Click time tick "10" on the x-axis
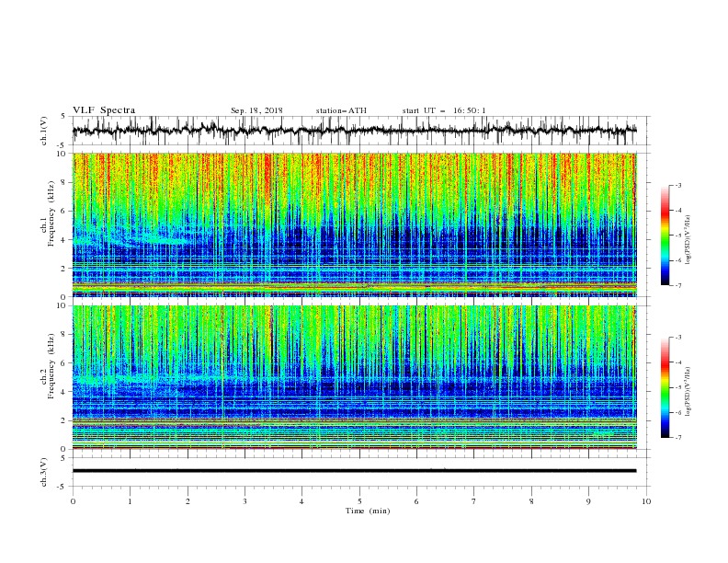728x563 pixels. (646, 501)
